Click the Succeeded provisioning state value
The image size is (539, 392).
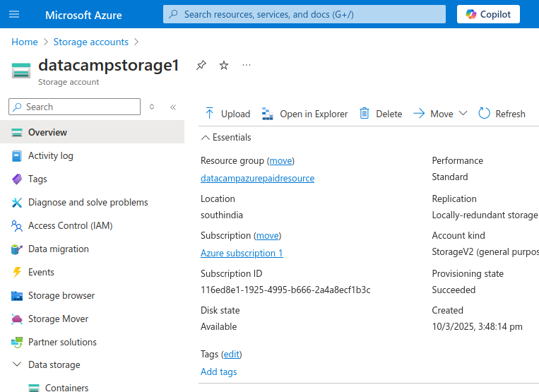pos(454,290)
